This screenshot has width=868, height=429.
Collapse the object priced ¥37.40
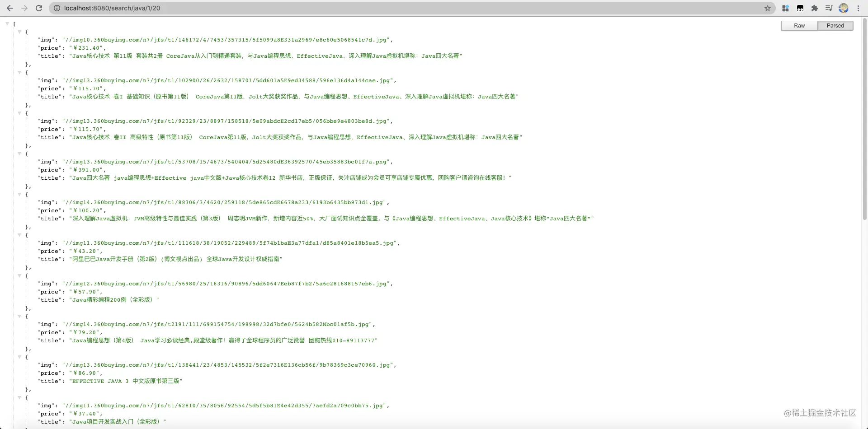pos(19,397)
